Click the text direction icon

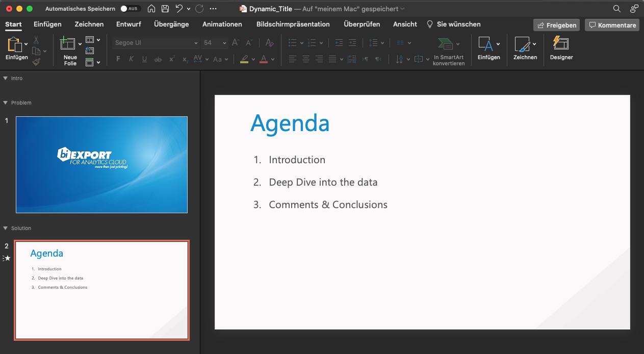tap(400, 59)
